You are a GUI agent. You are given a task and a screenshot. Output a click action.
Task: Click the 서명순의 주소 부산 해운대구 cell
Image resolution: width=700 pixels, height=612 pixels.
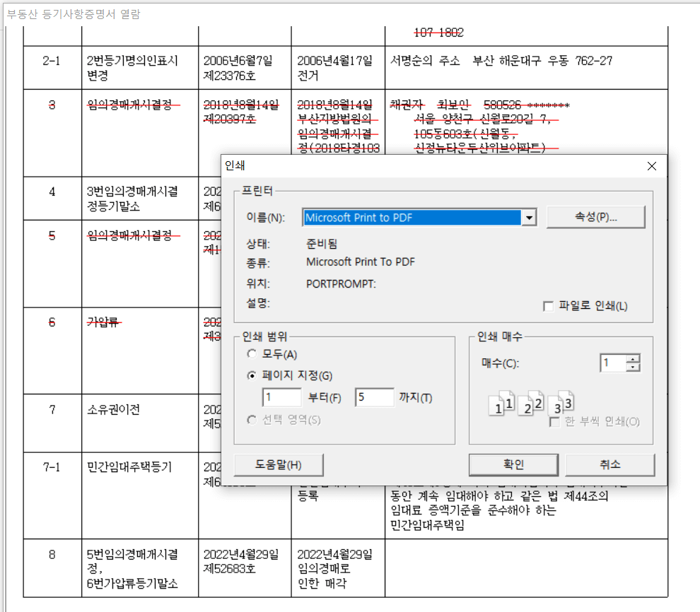click(x=526, y=67)
